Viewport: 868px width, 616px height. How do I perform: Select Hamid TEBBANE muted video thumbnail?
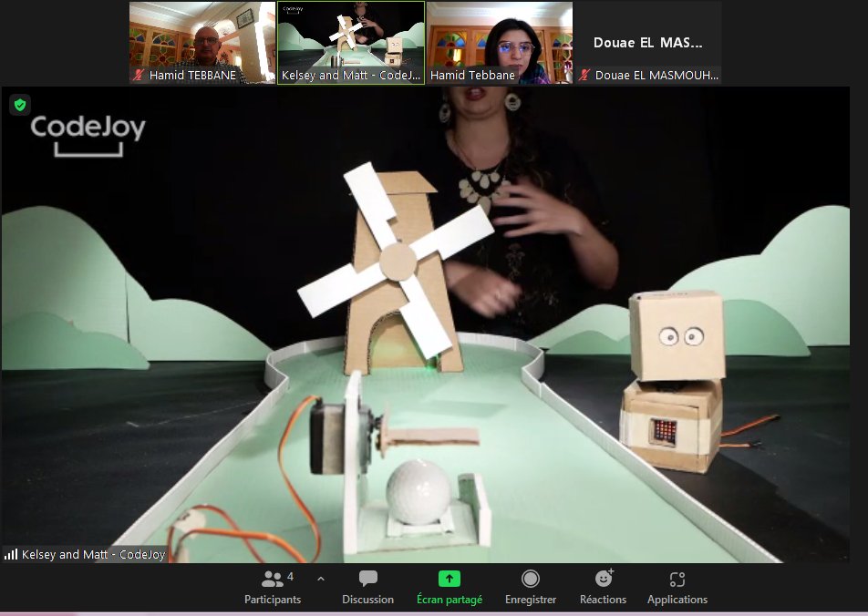[x=202, y=43]
